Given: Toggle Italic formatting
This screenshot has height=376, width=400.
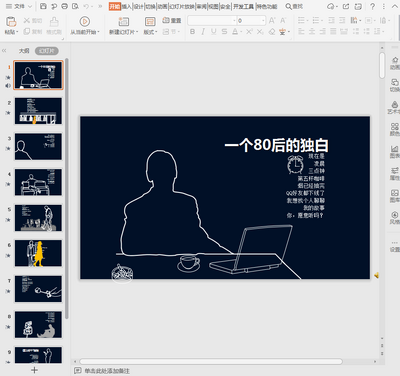Looking at the screenshot, I should coord(203,32).
